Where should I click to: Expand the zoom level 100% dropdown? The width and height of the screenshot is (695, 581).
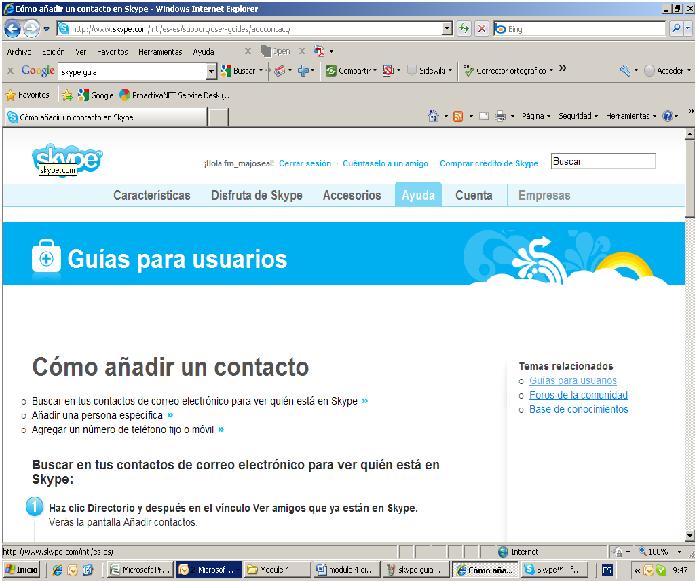[x=679, y=552]
